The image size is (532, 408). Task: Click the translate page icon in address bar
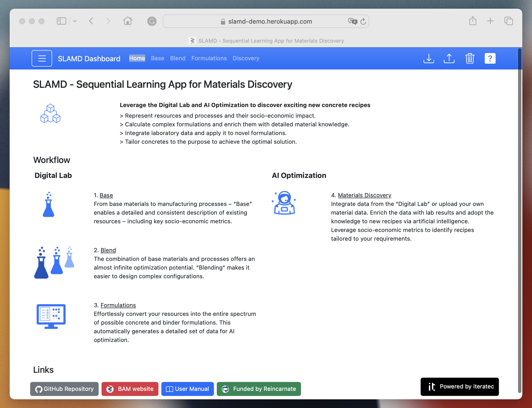click(352, 21)
